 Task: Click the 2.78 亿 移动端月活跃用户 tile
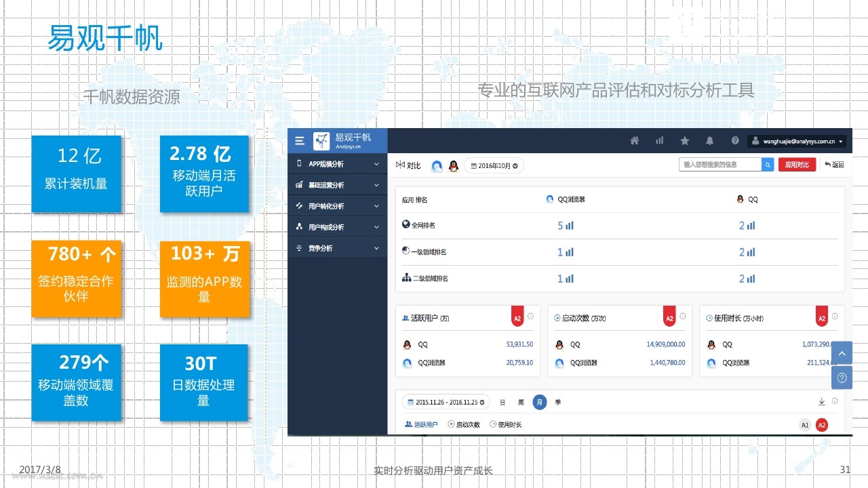[x=205, y=174]
